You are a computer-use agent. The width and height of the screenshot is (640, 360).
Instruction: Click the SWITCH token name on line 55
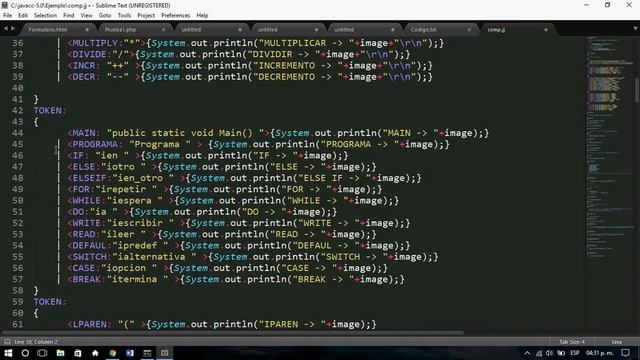[89, 257]
